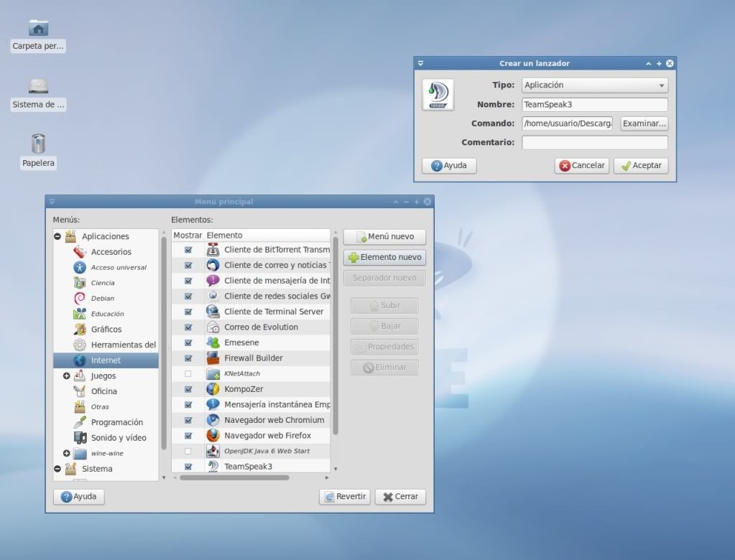Uncheck Cliente de BitTorrent Transmission checkbox
The width and height of the screenshot is (735, 560).
coord(188,250)
